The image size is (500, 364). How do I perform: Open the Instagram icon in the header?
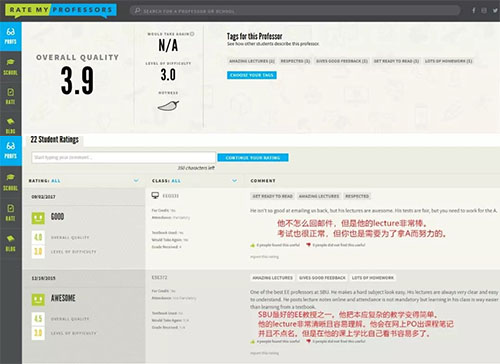point(484,11)
